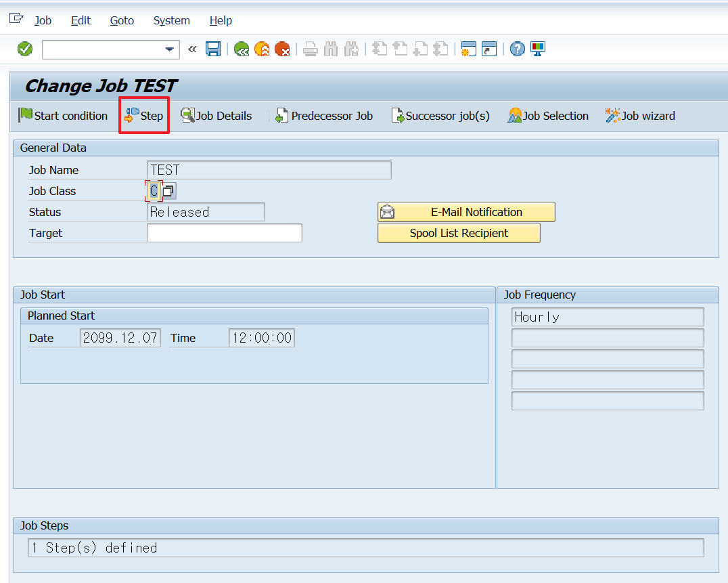Open the System menu
This screenshot has height=583, width=728.
click(x=171, y=20)
